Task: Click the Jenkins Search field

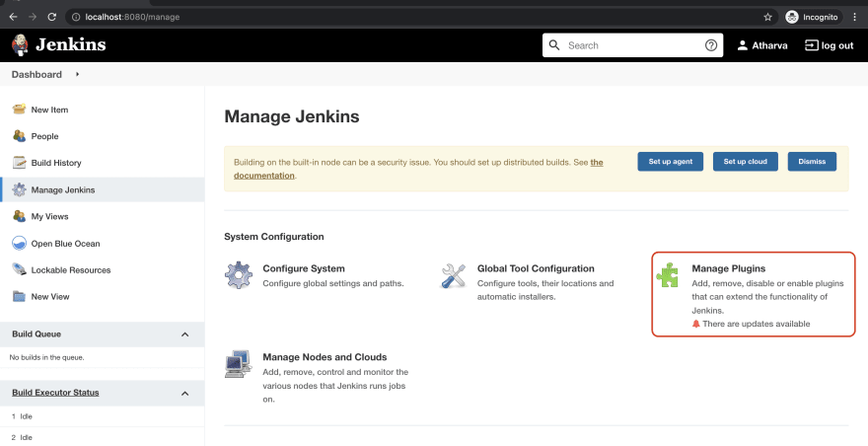Action: tap(632, 45)
